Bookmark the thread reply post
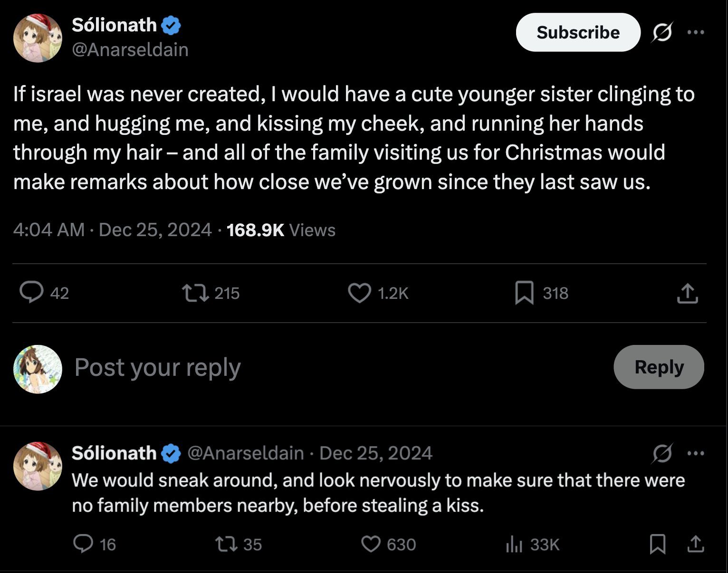Screen dimensions: 728x573 point(658,544)
